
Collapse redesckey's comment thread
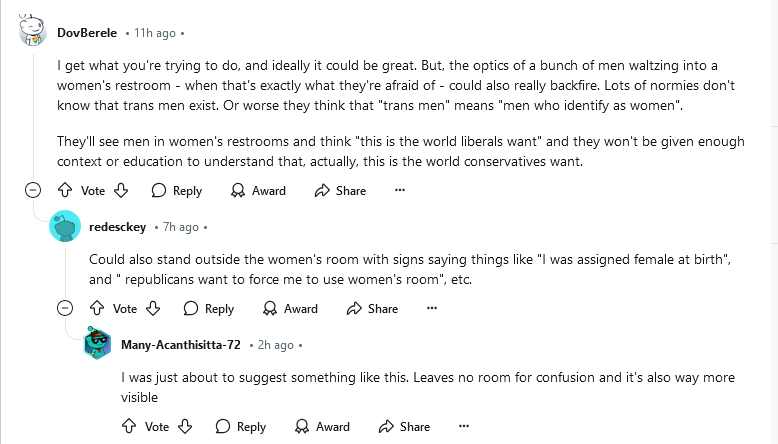click(65, 308)
